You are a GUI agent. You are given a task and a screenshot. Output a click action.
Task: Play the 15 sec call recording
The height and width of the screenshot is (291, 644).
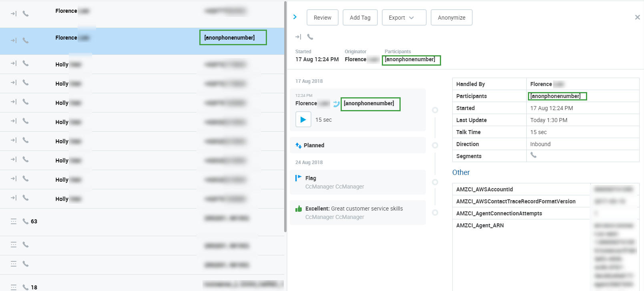click(x=303, y=120)
